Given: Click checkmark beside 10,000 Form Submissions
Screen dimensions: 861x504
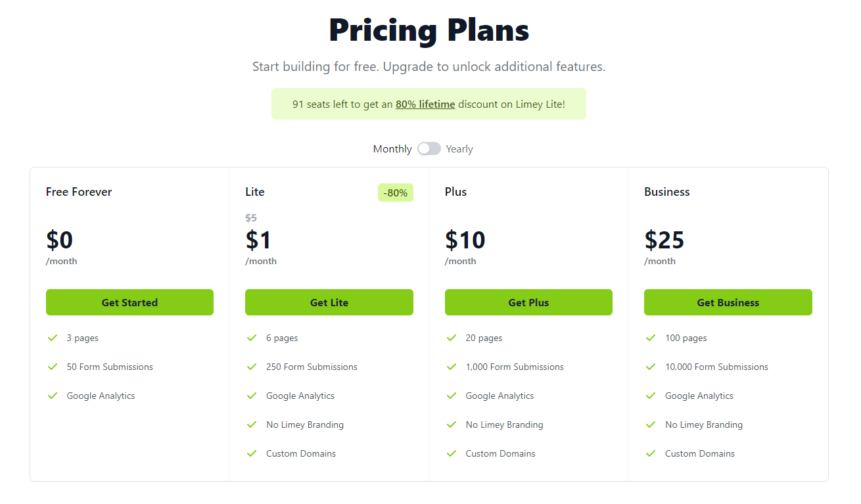Looking at the screenshot, I should [651, 367].
